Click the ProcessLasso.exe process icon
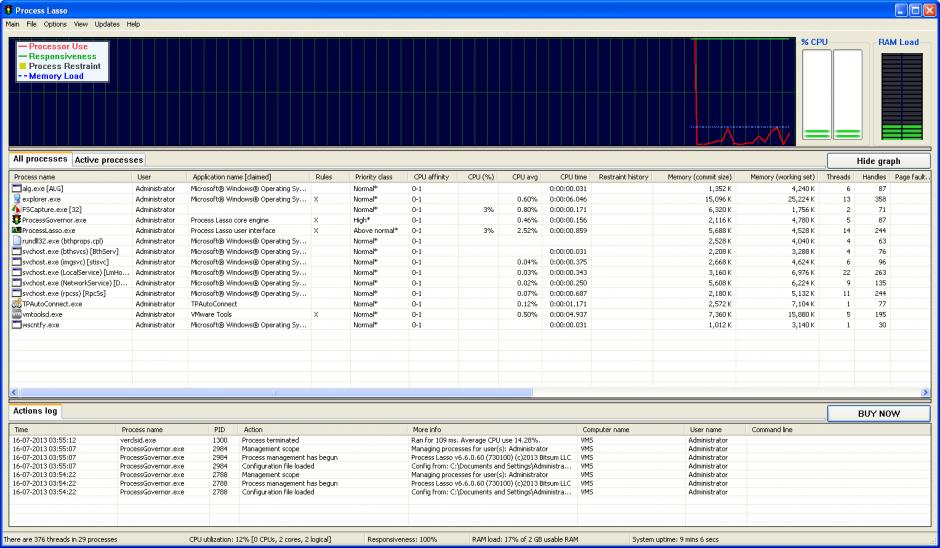Screen dimensions: 940x548 click(x=17, y=230)
